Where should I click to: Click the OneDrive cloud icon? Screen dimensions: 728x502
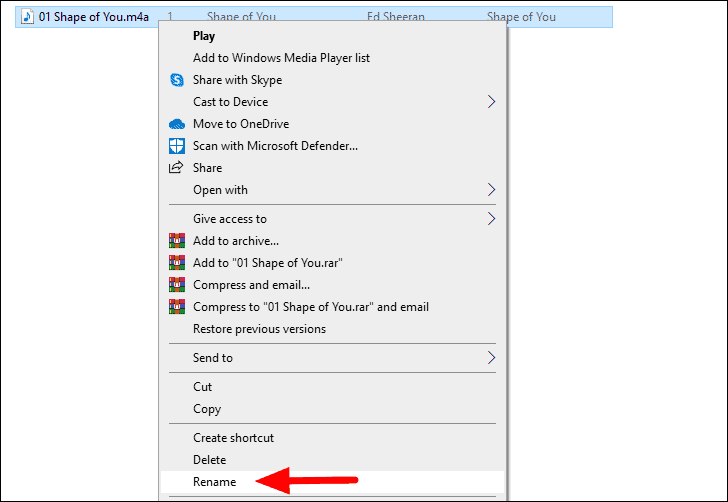[176, 124]
